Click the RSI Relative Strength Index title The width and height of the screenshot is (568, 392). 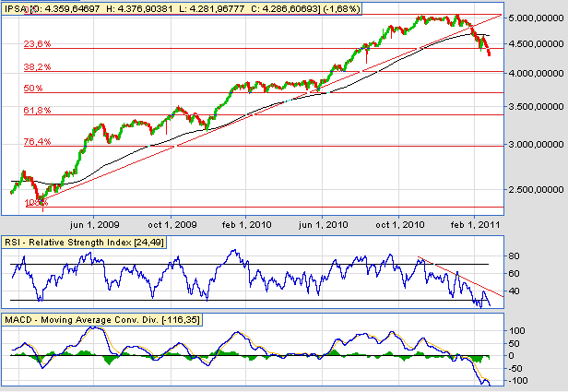point(84,242)
